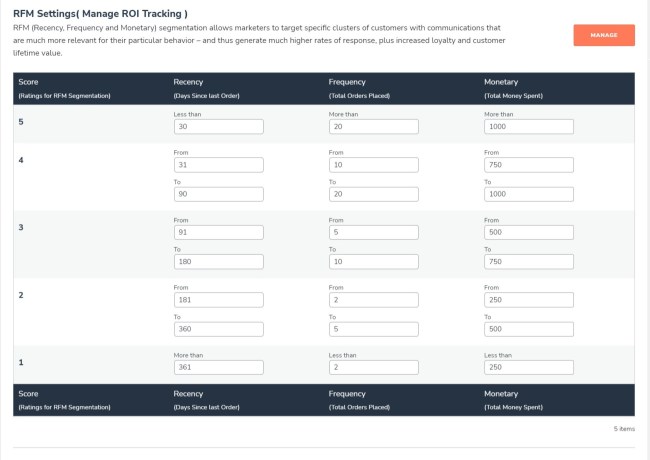Select Recency 'To' field for score 2

tap(218, 329)
